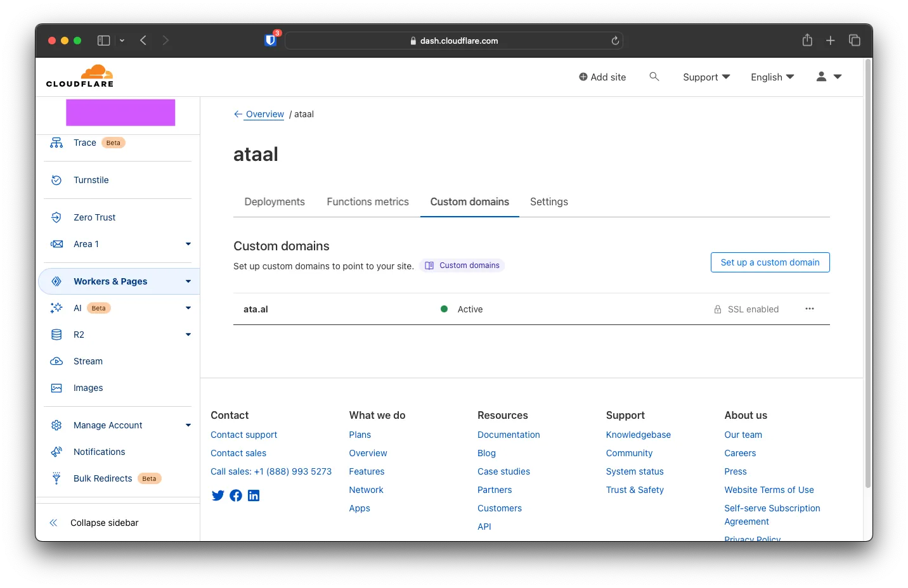This screenshot has width=908, height=588.
Task: Show tab overview icon
Action: tap(855, 41)
